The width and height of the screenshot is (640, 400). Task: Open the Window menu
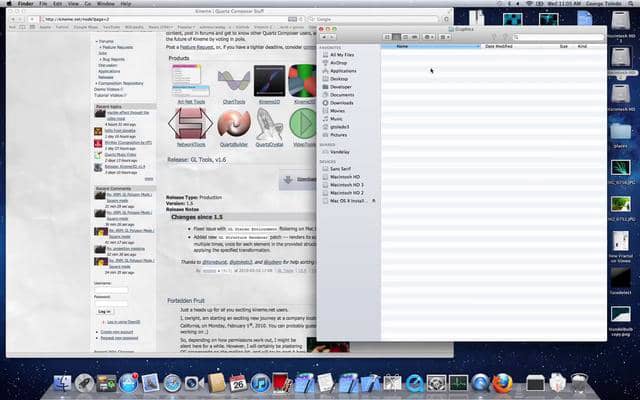coord(105,4)
